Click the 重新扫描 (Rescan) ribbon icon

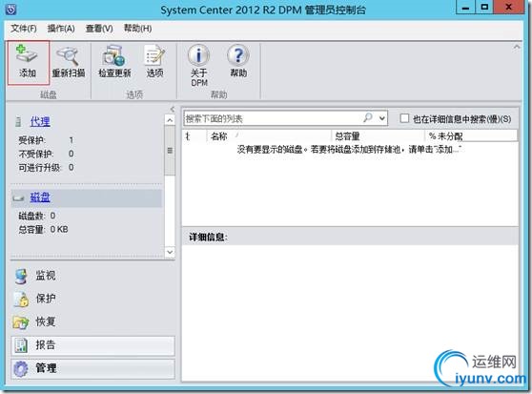pyautogui.click(x=68, y=55)
